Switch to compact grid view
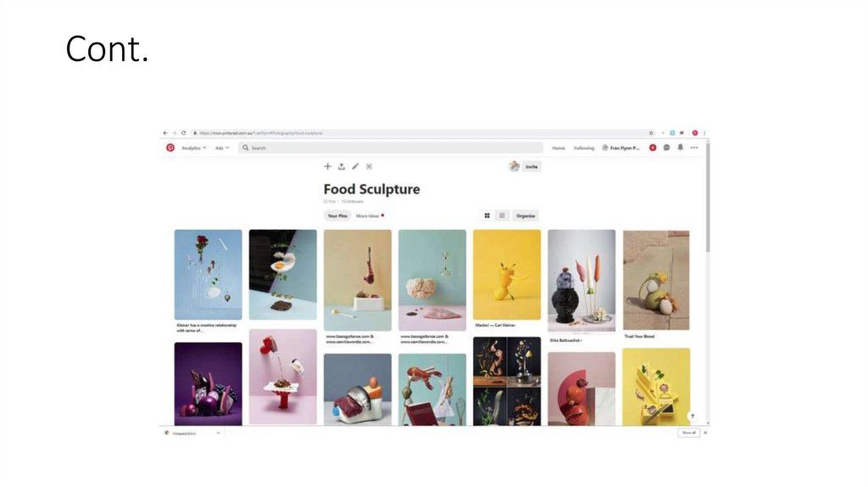 click(502, 216)
